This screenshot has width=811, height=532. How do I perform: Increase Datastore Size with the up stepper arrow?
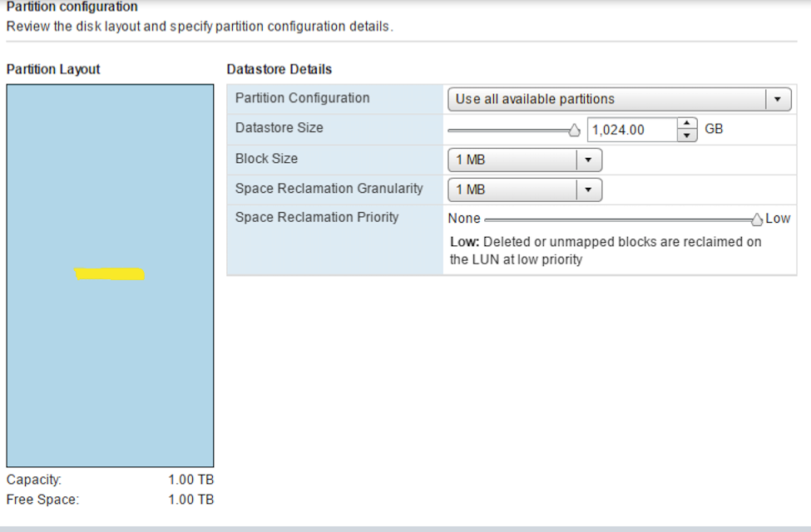click(x=686, y=124)
